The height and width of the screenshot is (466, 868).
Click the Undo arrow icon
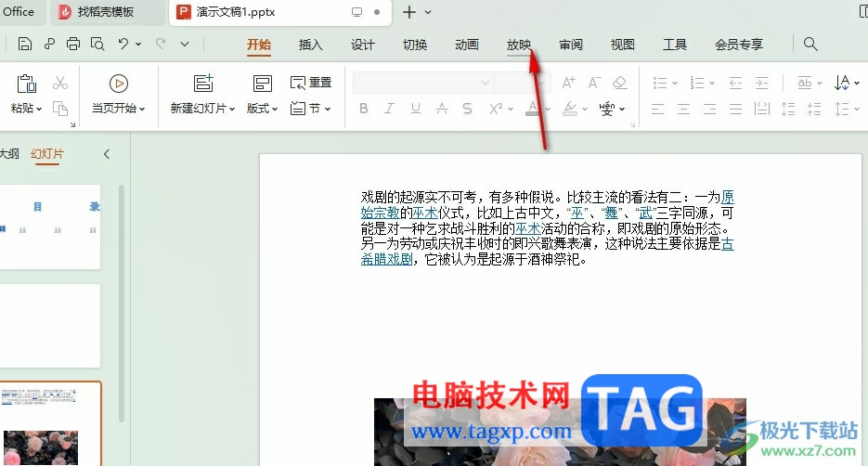point(123,44)
